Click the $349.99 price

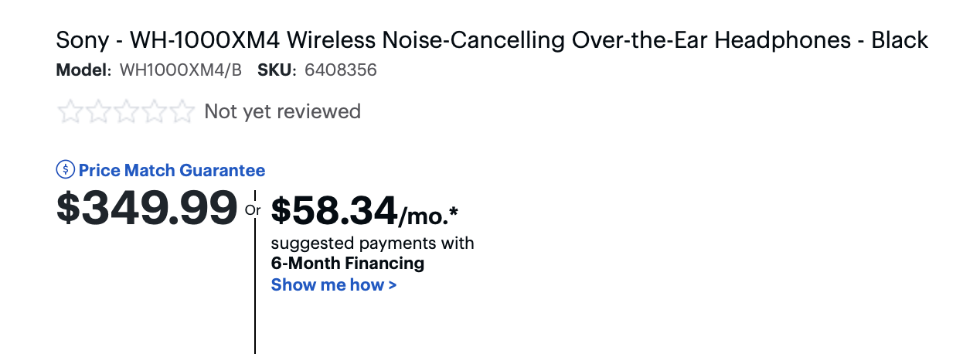(147, 208)
